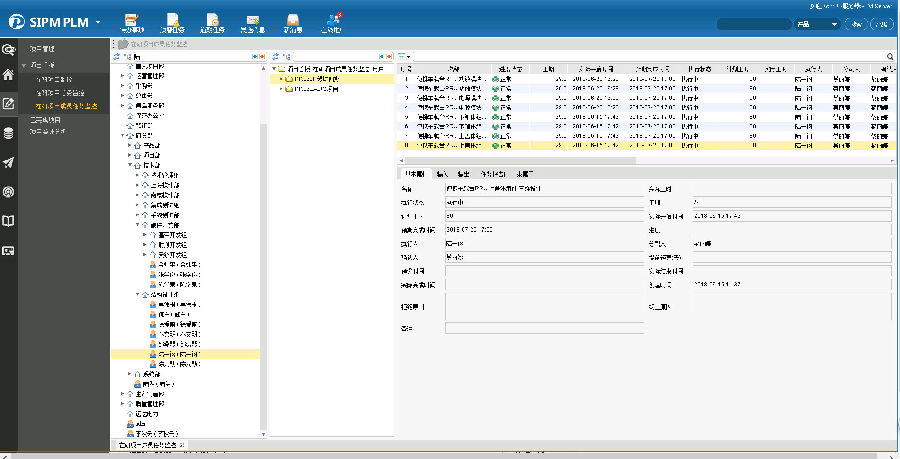Screen dimensions: 900x459
Task: Open the document-with-warning-triangle toolbar icon
Action: [173, 19]
